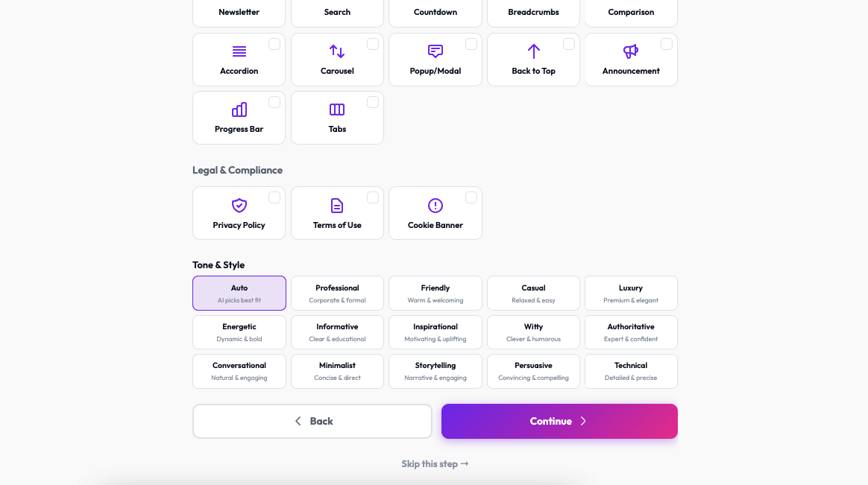Click the Accordion lines icon

[x=239, y=51]
